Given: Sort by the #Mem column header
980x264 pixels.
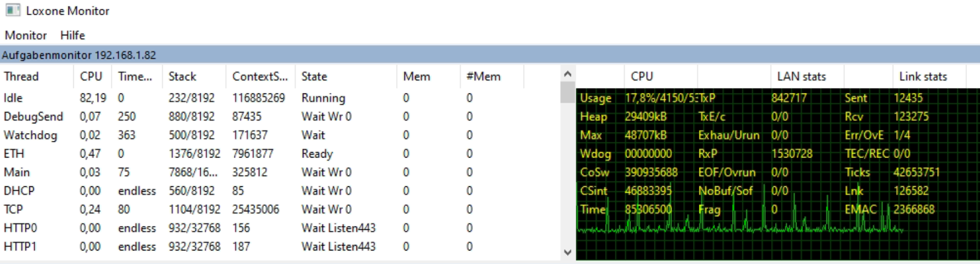Looking at the screenshot, I should click(492, 77).
